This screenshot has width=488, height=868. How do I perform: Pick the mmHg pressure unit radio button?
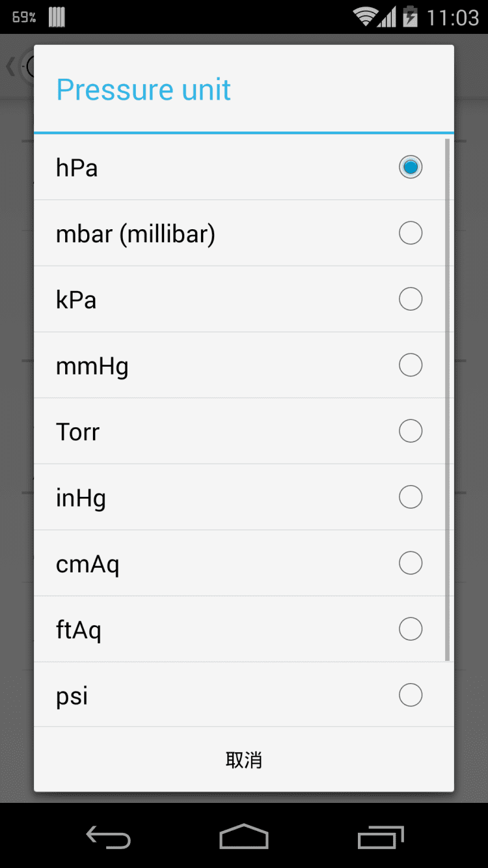click(x=411, y=365)
